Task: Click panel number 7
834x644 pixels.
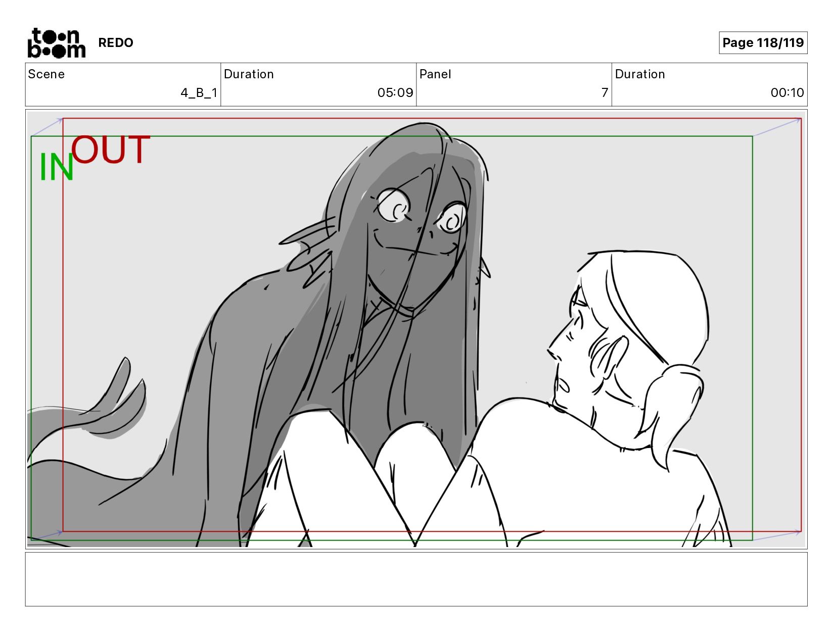Action: [605, 93]
